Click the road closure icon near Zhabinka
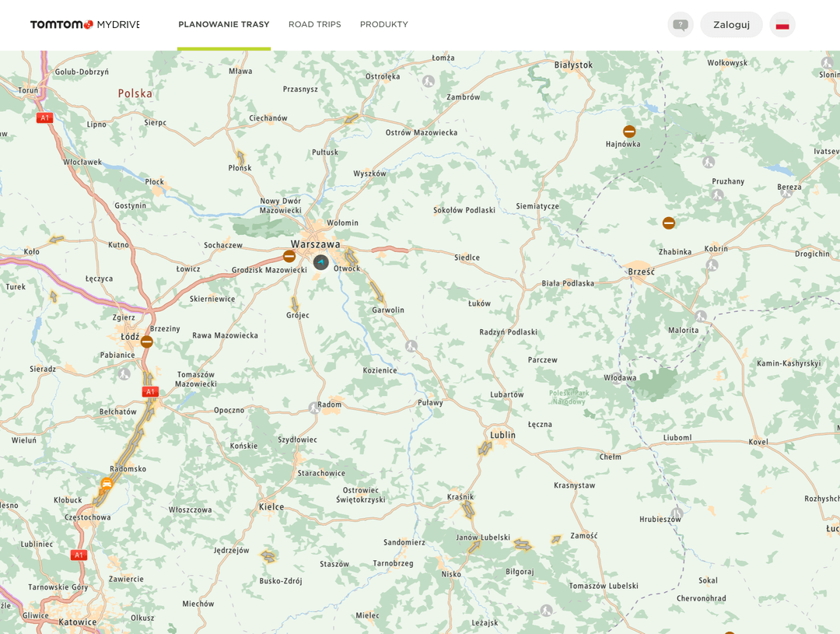The image size is (840, 634). coord(670,222)
